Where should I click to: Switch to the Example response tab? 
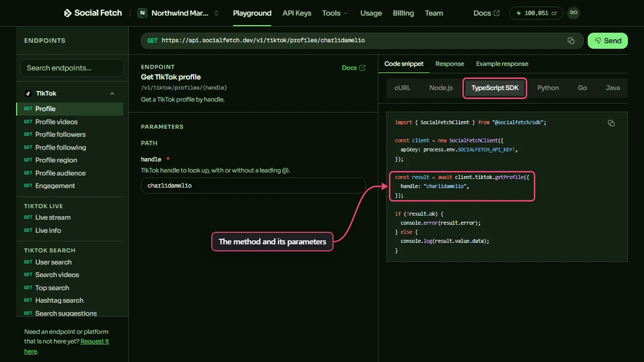click(x=502, y=64)
